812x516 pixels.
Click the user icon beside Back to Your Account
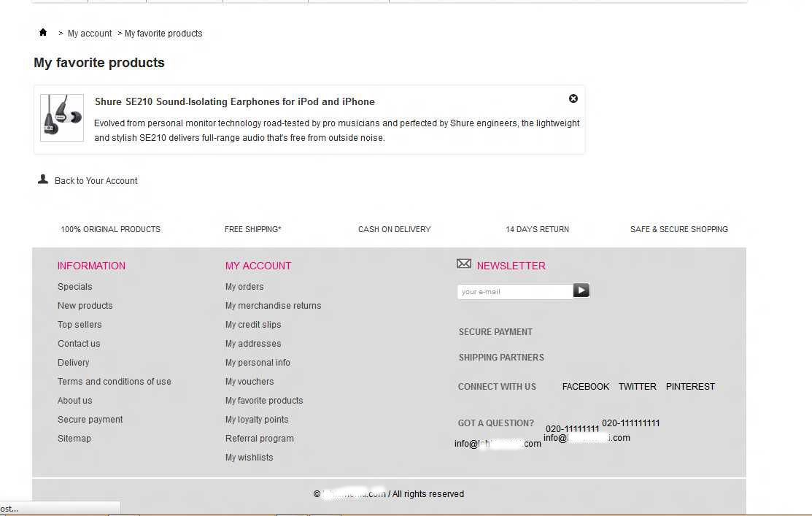point(43,180)
